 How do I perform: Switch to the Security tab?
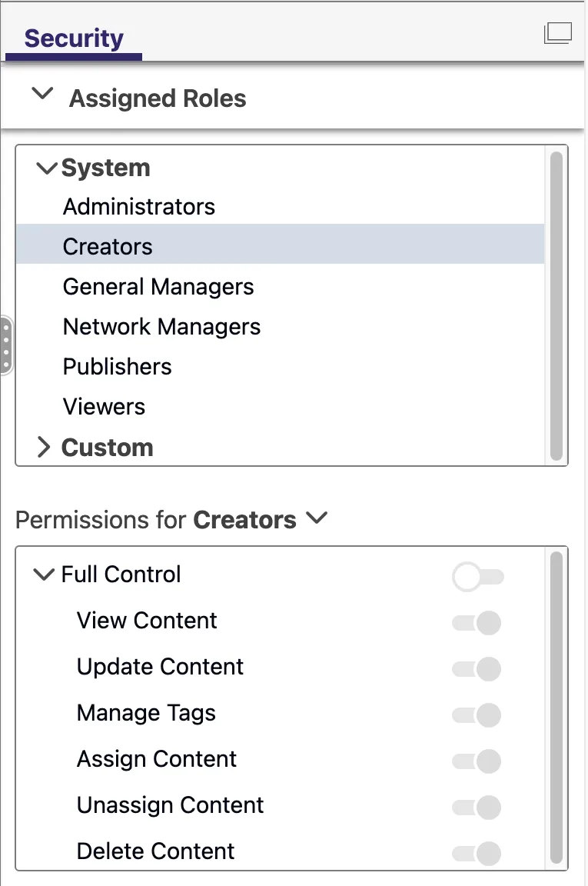click(74, 38)
